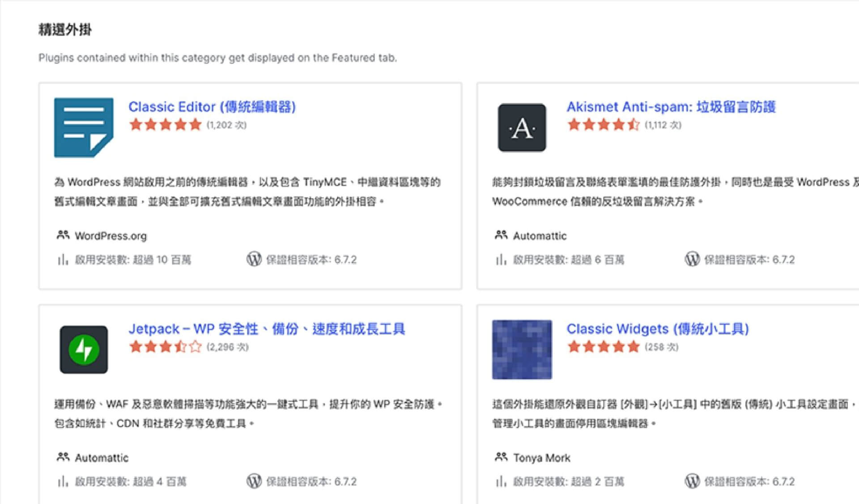Click 保證相容版本: 6.7.2 in Akismet card
859x504 pixels.
pyautogui.click(x=749, y=260)
